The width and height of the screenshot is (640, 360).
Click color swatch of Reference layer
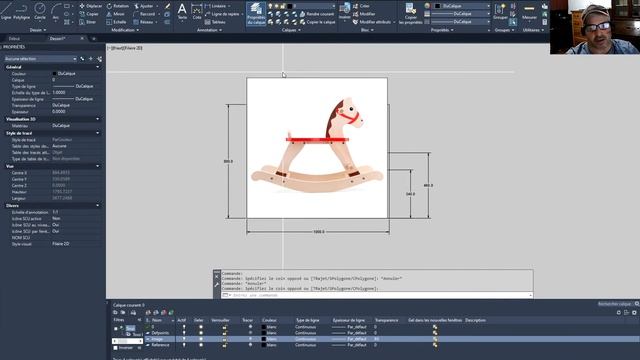click(x=264, y=345)
